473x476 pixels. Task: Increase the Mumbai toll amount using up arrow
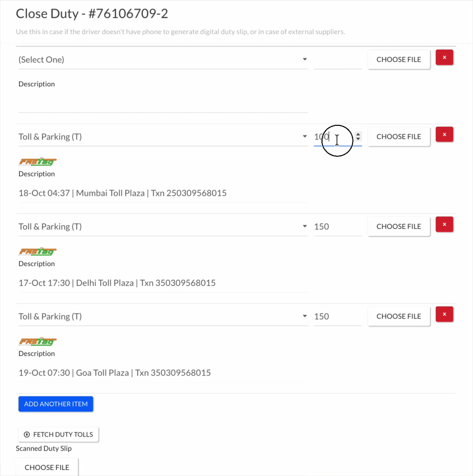click(358, 134)
